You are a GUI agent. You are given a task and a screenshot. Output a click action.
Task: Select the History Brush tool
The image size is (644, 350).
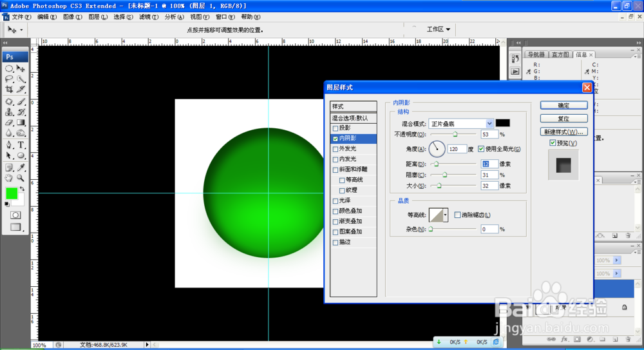21,112
